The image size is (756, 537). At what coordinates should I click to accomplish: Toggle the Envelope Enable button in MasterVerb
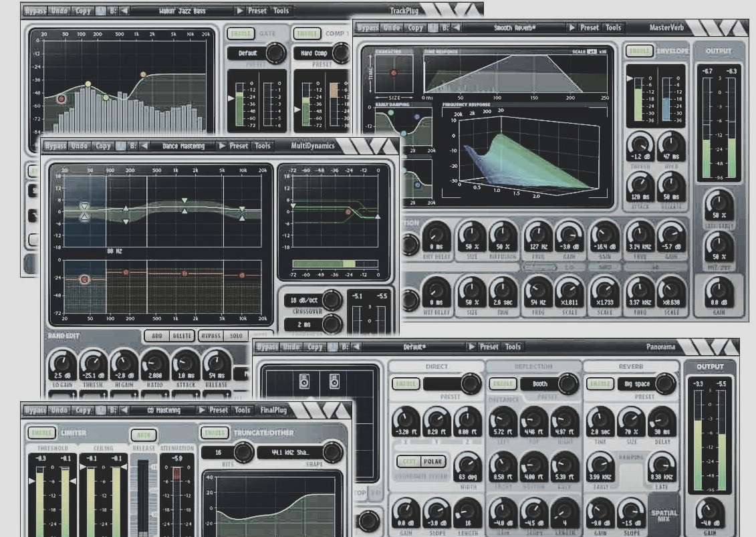point(639,51)
